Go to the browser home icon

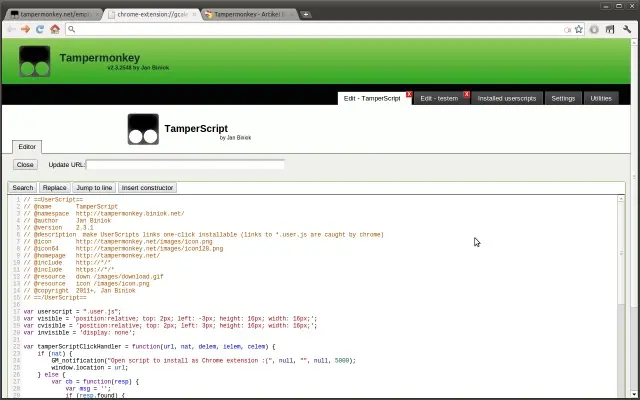55,29
